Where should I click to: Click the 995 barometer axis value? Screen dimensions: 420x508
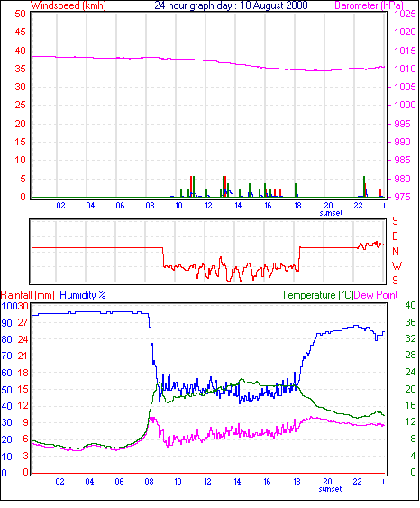tap(402, 124)
